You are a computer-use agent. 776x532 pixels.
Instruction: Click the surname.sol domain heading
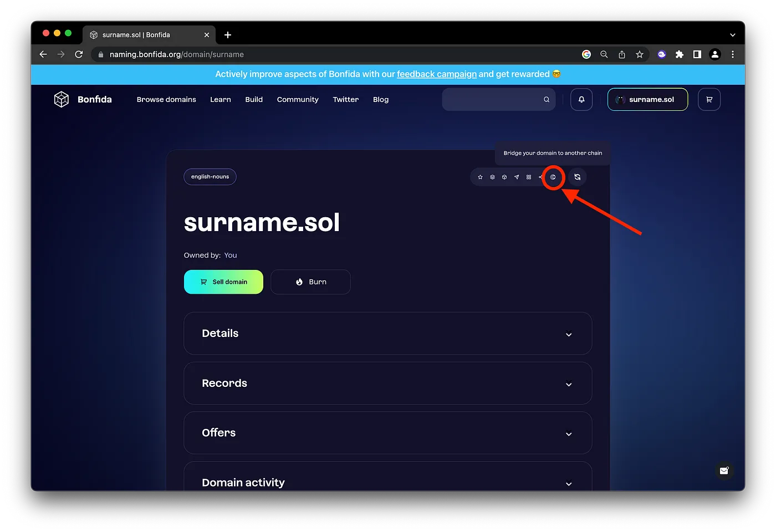(x=262, y=222)
